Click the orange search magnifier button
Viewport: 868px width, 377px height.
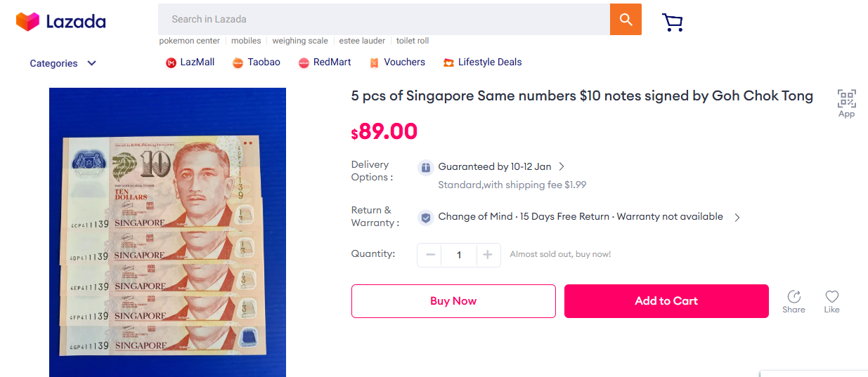(626, 19)
